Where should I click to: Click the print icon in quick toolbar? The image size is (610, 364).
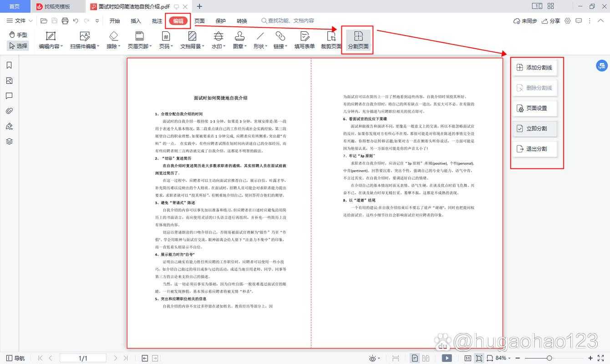coord(65,21)
